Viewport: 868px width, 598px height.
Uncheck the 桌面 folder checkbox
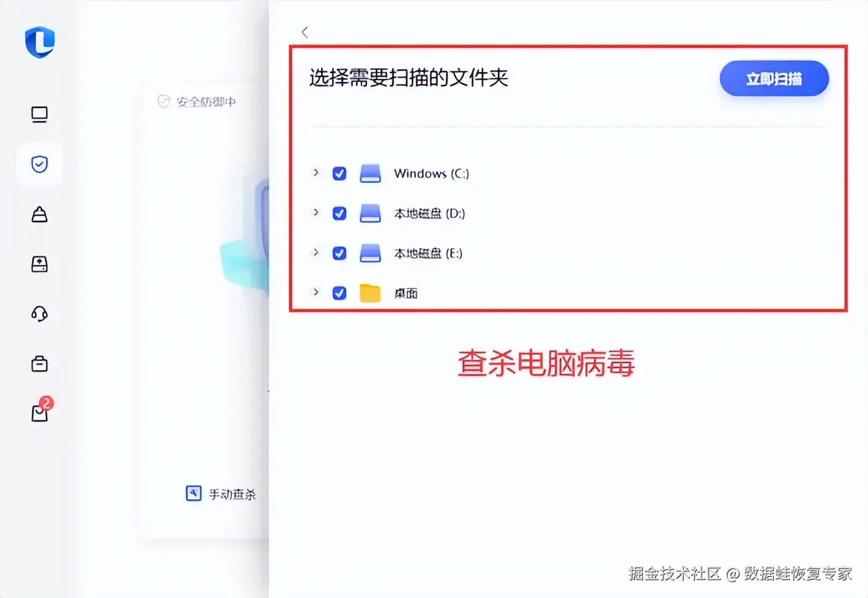tap(339, 293)
